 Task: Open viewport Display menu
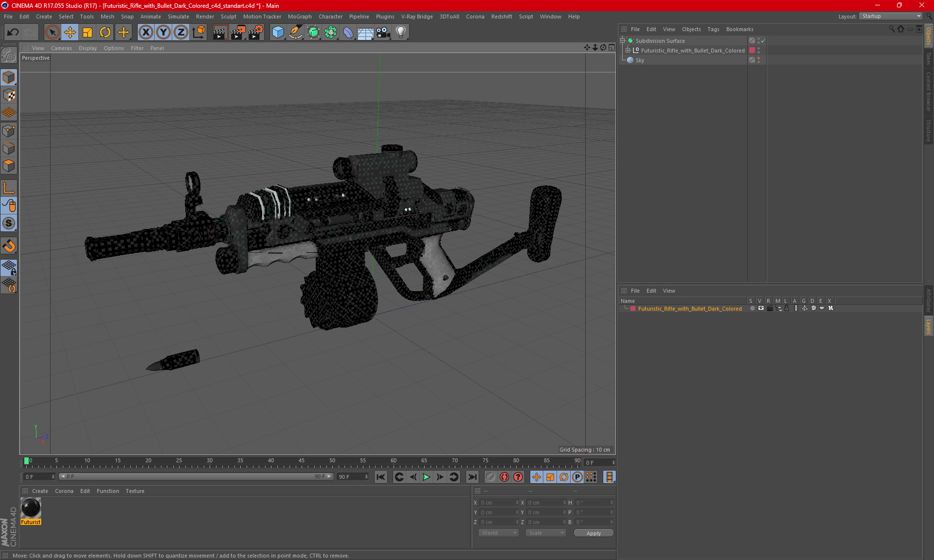pyautogui.click(x=88, y=48)
